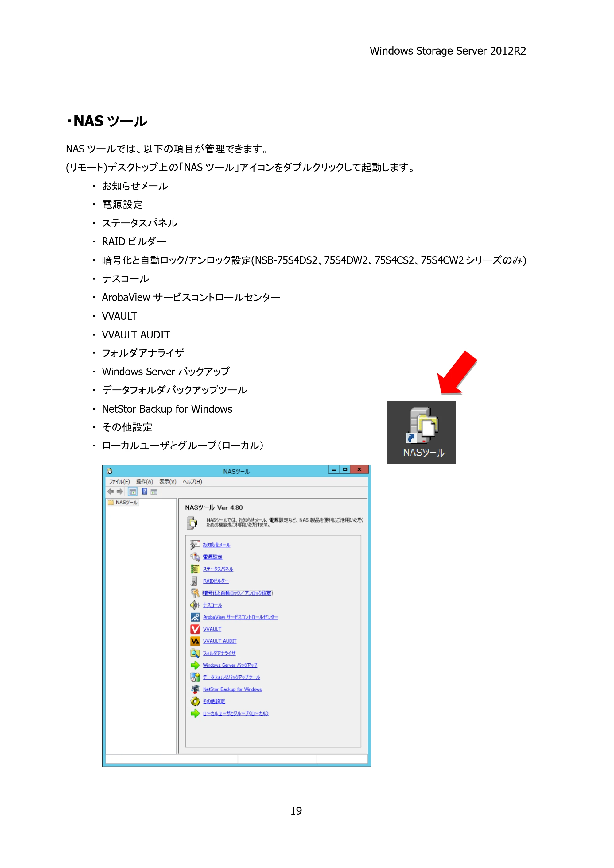The height and width of the screenshot is (868, 614).
Task: Click the server icon beside RAIDビルダー
Action: pos(194,581)
